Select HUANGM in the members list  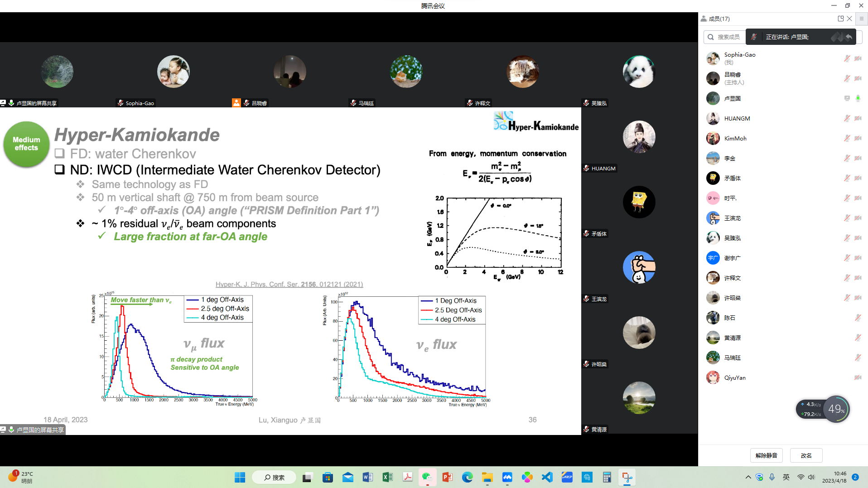pos(737,118)
